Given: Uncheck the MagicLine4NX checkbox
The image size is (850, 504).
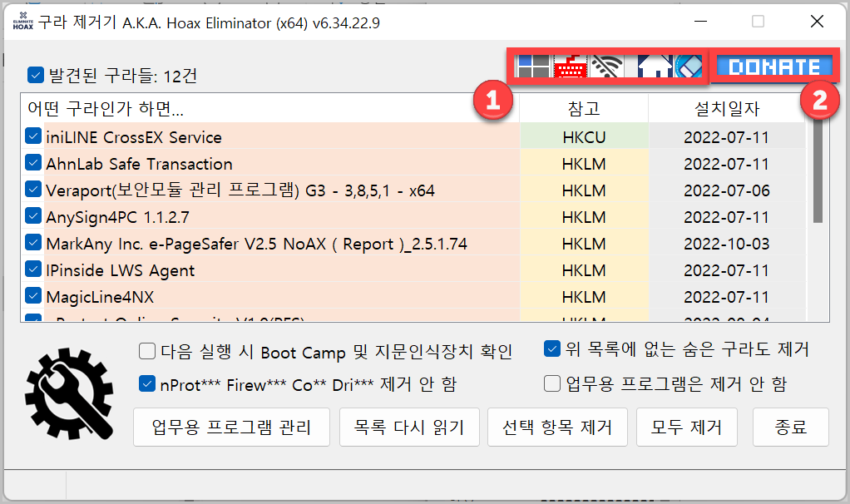Looking at the screenshot, I should pos(33,295).
